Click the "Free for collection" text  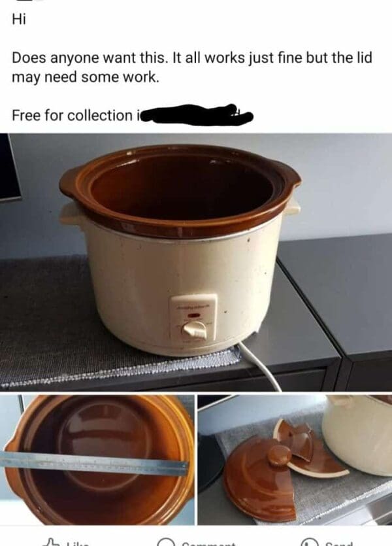pyautogui.click(x=73, y=115)
